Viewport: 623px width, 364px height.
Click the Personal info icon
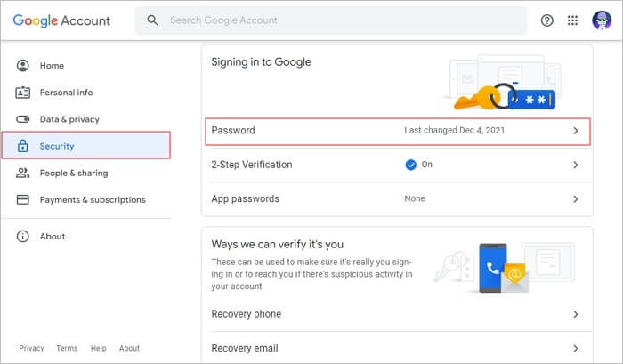(23, 93)
